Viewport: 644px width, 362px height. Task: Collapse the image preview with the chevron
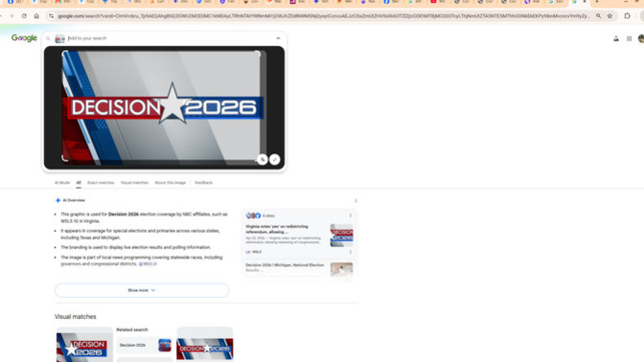click(278, 38)
